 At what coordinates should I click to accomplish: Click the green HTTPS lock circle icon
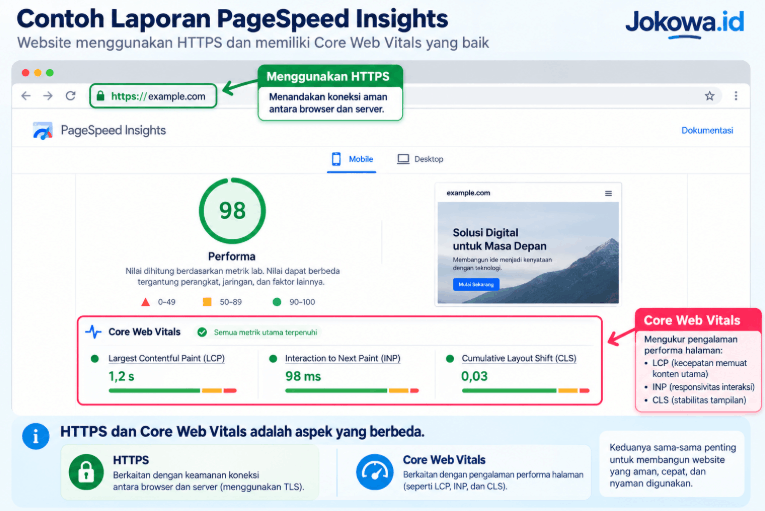point(86,472)
